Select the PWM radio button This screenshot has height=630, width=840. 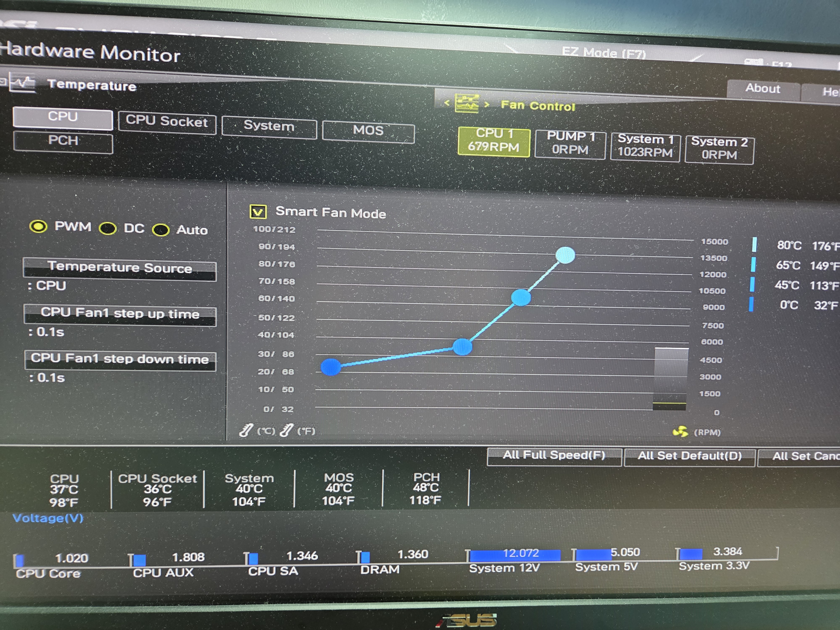click(x=38, y=227)
